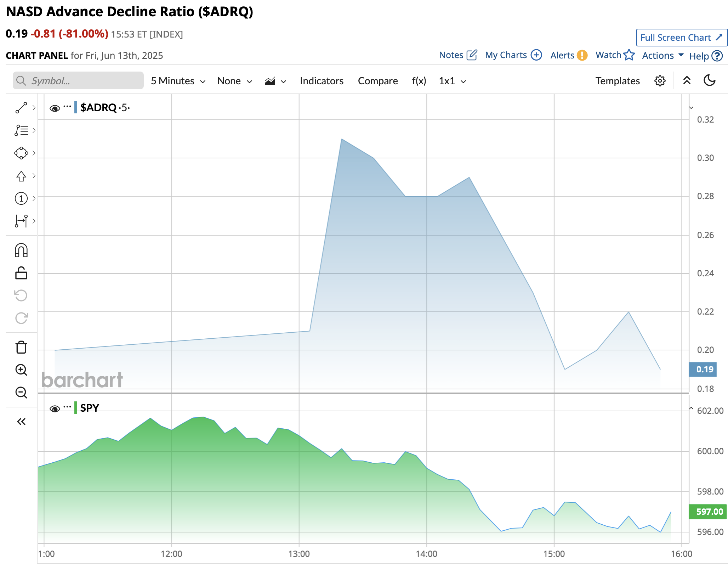
Task: Zoom out of the chart
Action: coord(21,393)
